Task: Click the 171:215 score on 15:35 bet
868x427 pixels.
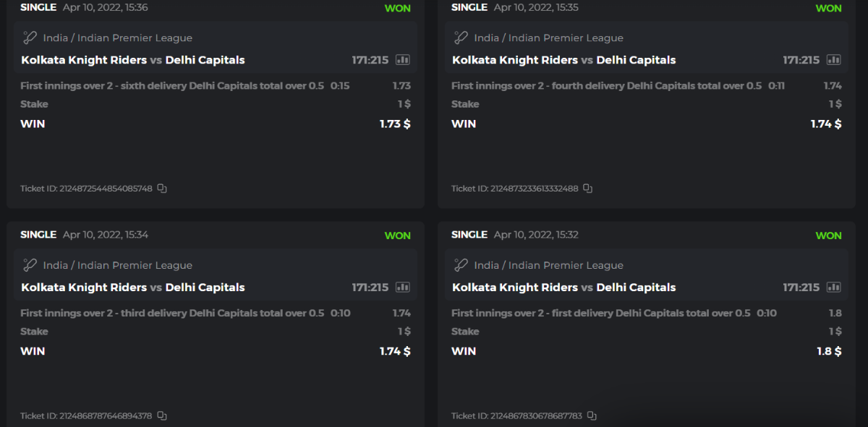Action: pos(801,60)
